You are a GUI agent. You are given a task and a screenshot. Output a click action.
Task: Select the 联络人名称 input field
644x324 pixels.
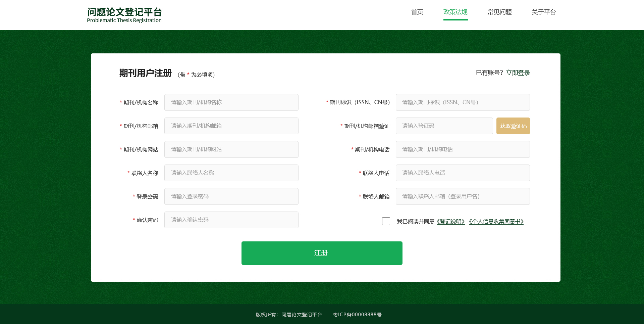point(231,173)
